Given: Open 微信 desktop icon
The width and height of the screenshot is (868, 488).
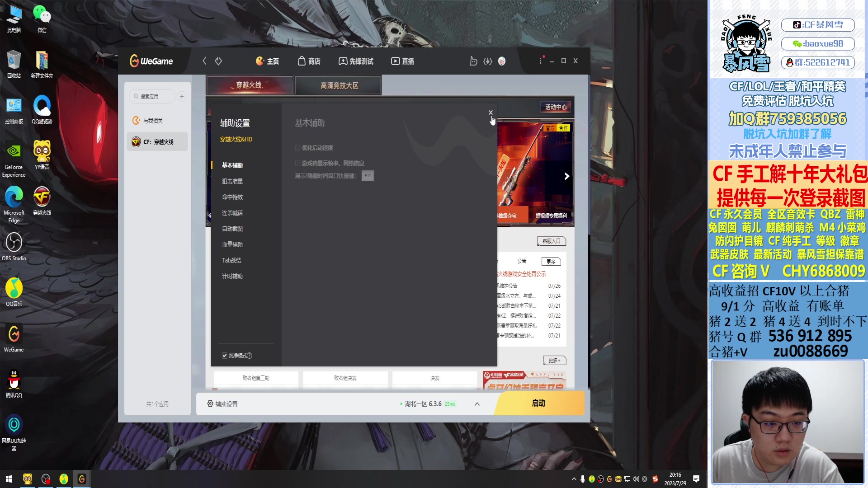Looking at the screenshot, I should click(42, 19).
